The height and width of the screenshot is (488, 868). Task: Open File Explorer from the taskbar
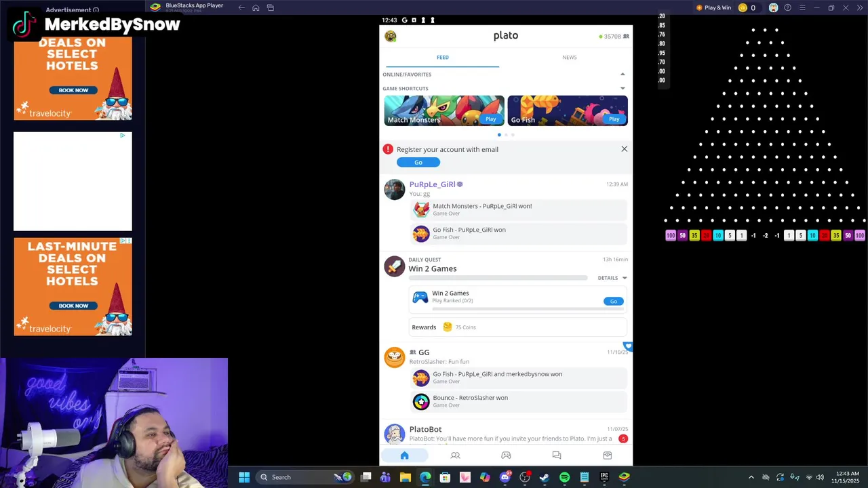coord(406,477)
